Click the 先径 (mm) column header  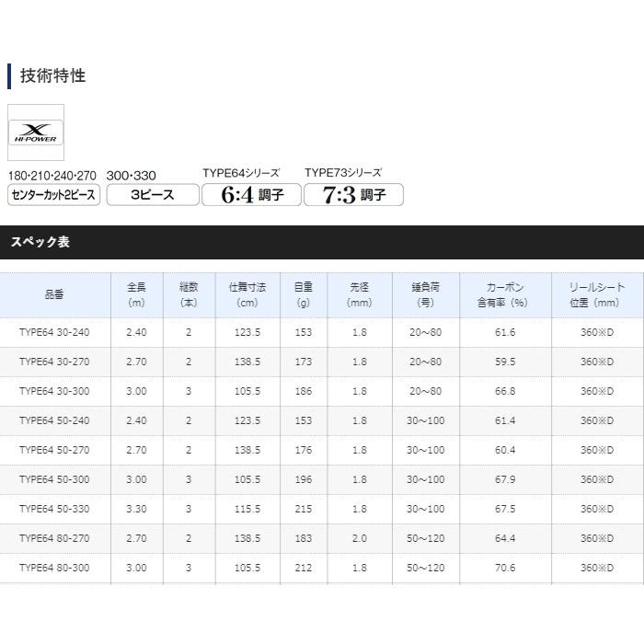tap(360, 294)
